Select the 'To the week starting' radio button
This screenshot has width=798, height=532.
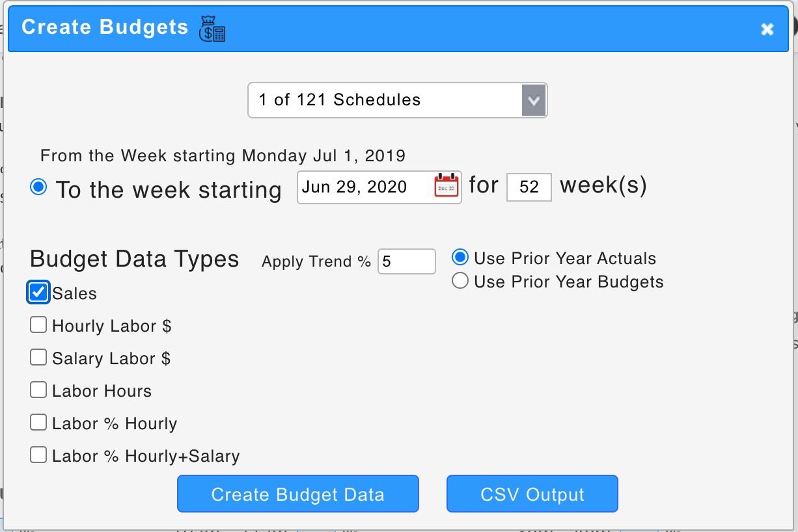[x=39, y=187]
